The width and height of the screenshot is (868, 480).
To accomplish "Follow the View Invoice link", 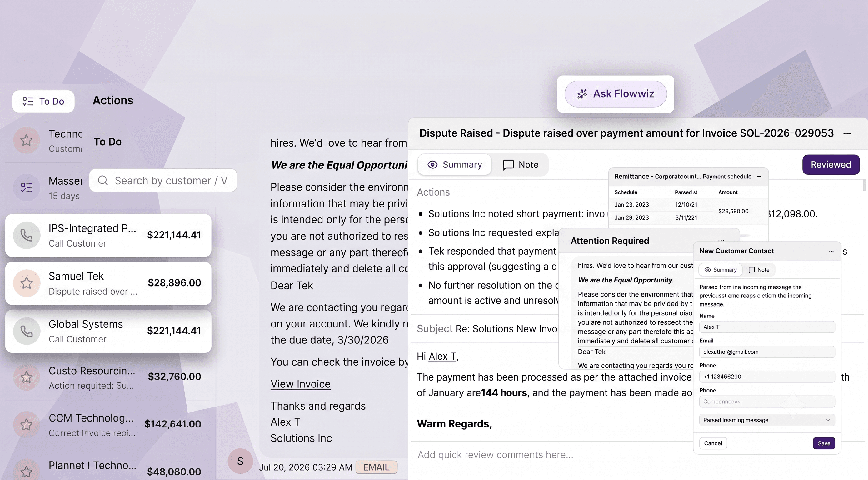I will coord(300,384).
